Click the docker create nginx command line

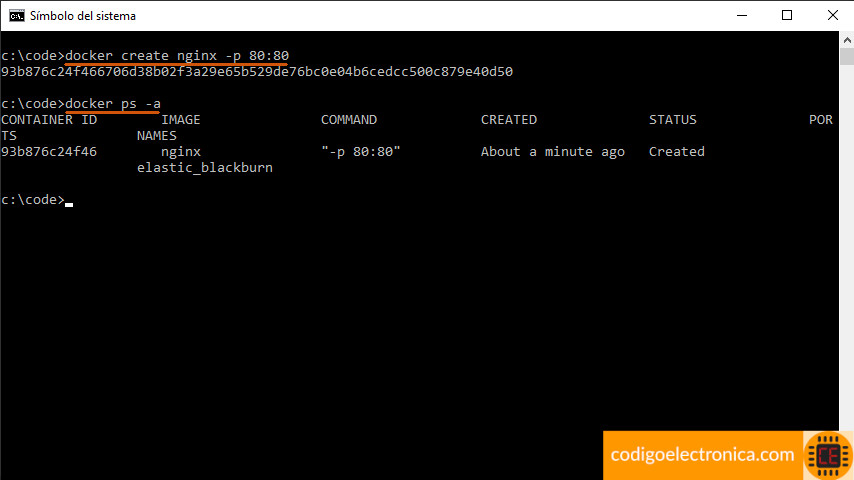click(177, 55)
